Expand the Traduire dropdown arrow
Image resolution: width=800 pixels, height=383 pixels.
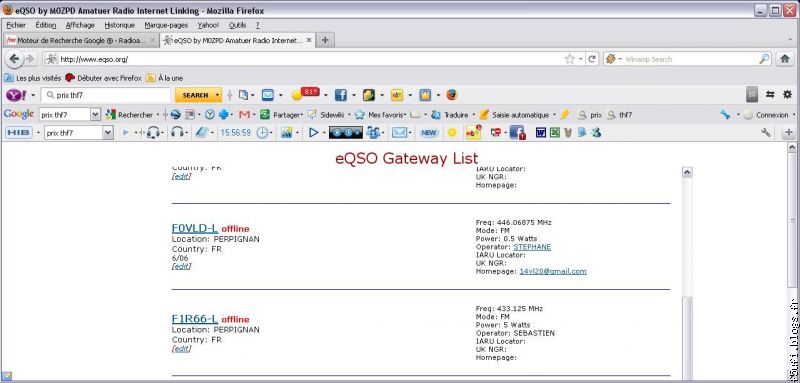pos(473,115)
